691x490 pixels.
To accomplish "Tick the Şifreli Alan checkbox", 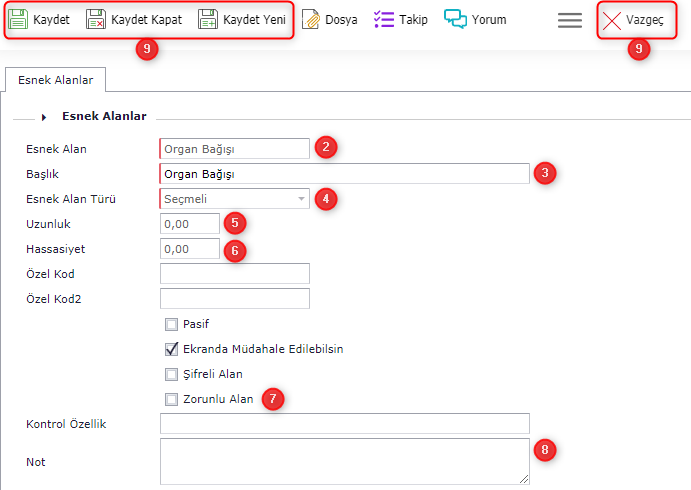I will click(172, 374).
